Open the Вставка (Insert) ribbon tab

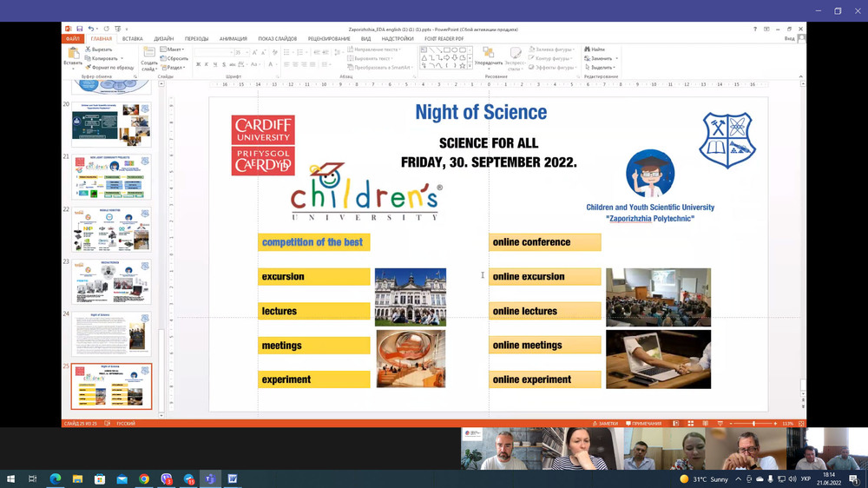(132, 39)
